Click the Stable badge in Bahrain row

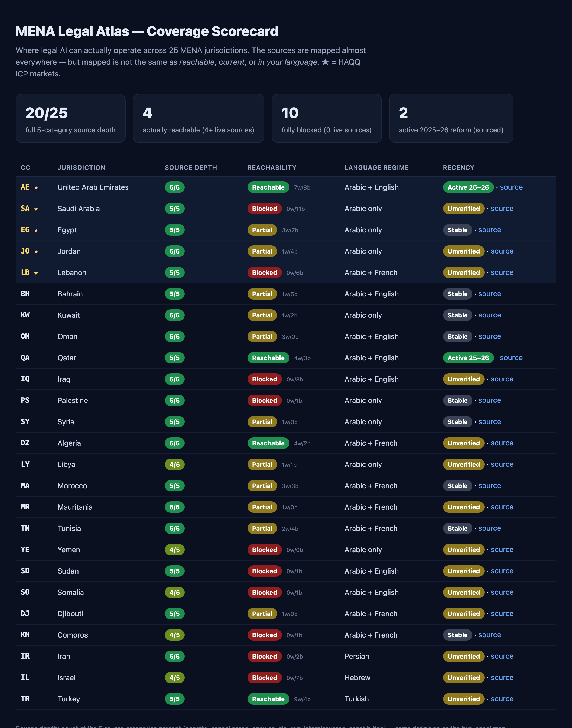457,294
